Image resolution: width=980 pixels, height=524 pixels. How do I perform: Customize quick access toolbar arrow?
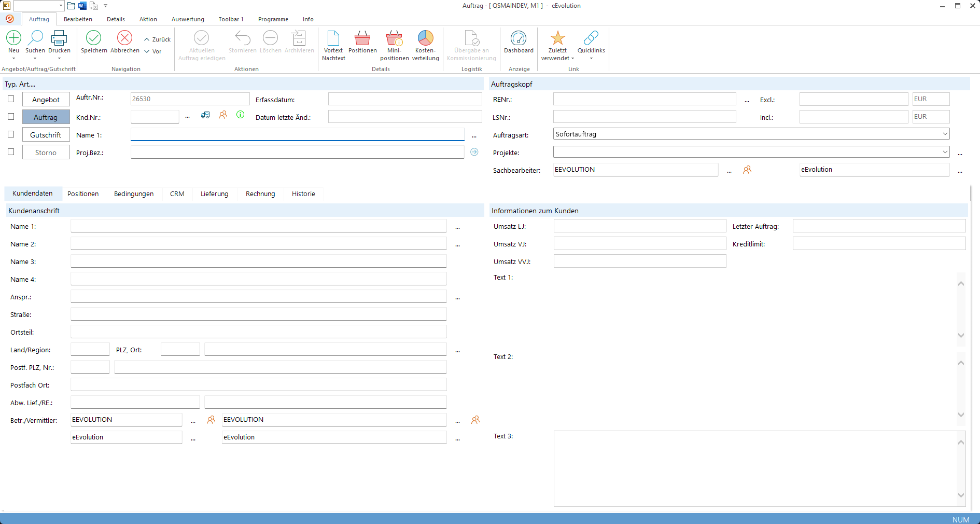pos(105,6)
